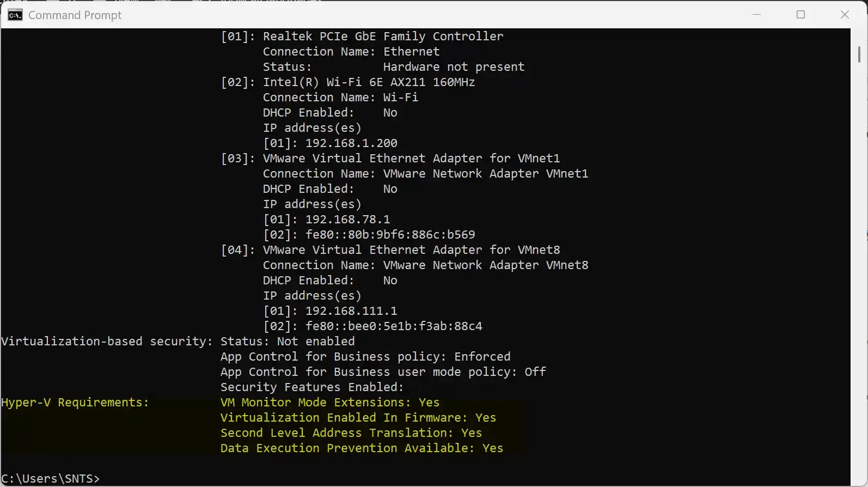Click the VMnet1 IP address 192.168.78.1

click(x=347, y=219)
